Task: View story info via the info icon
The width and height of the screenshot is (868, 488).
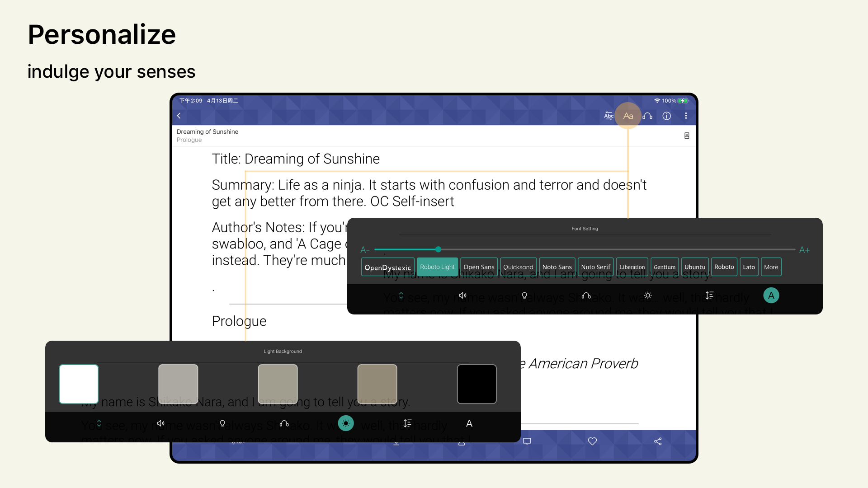Action: pos(666,116)
